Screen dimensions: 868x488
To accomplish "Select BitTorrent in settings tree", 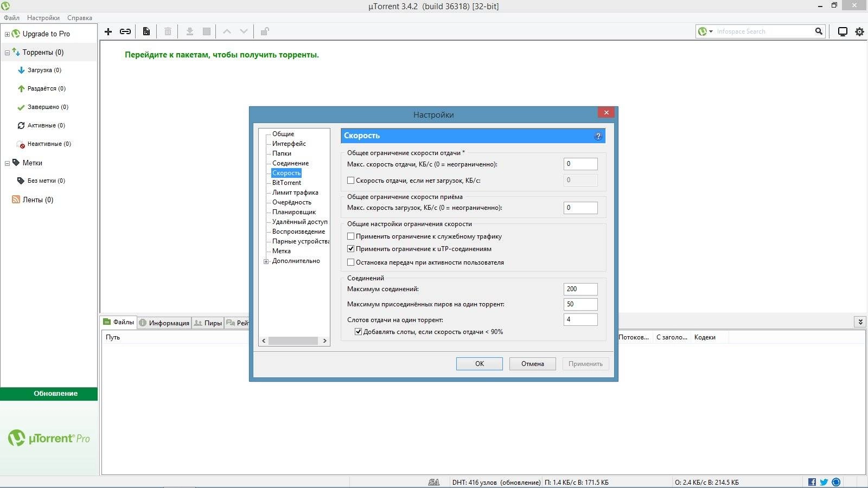I will (x=286, y=183).
